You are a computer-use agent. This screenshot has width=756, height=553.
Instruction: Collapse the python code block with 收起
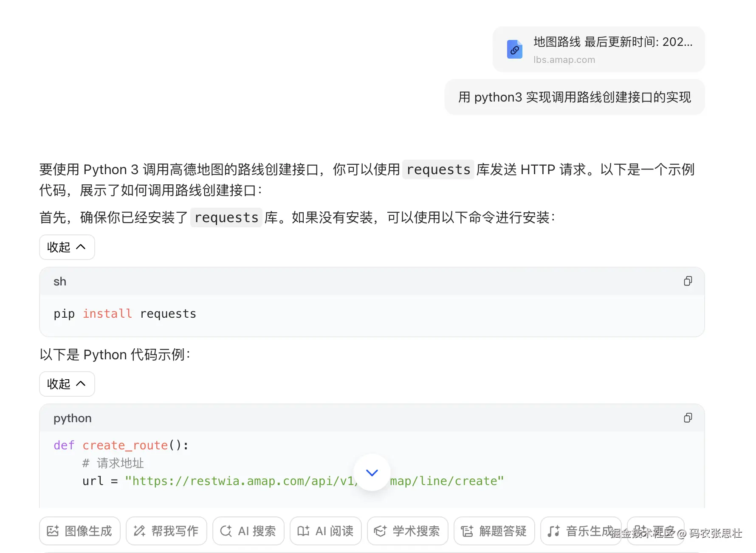(67, 384)
